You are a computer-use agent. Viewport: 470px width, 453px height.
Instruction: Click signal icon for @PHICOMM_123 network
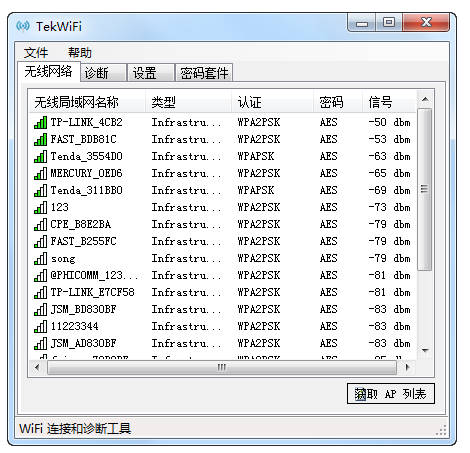click(x=40, y=275)
